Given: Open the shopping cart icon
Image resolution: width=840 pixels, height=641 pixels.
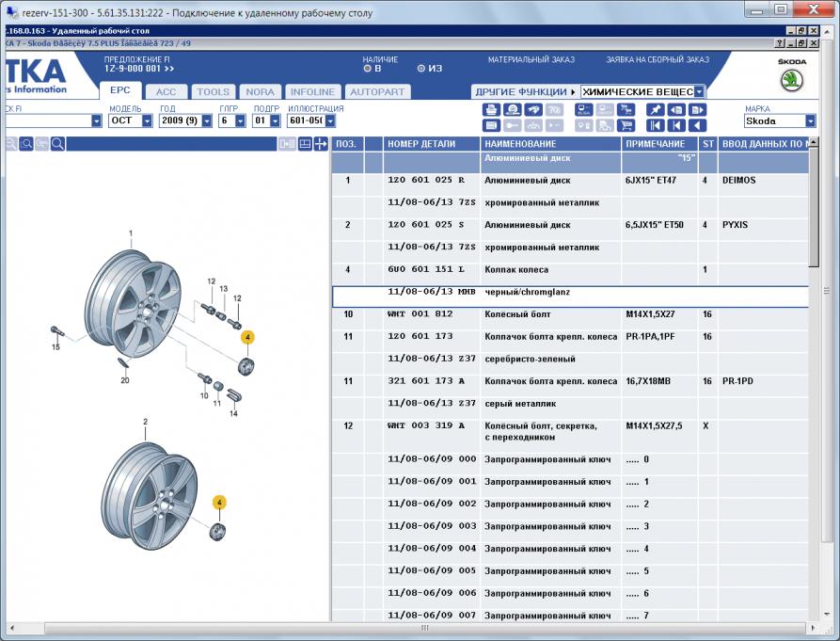Looking at the screenshot, I should [626, 125].
